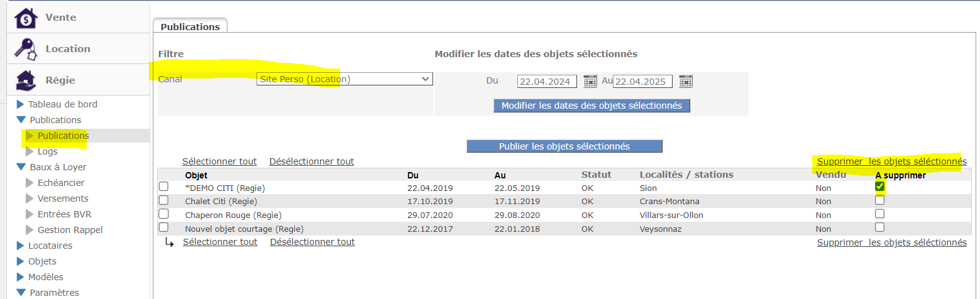Click the top Sélectionner tout link

(x=219, y=161)
